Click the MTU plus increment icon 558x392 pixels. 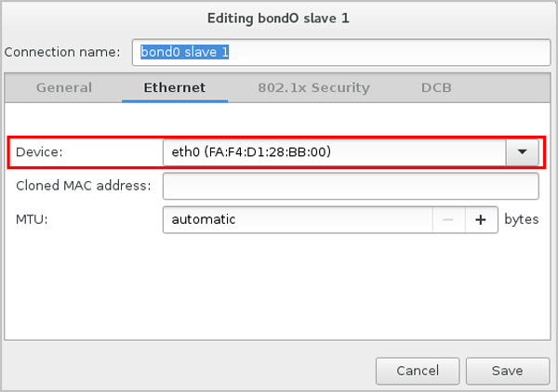pyautogui.click(x=481, y=220)
